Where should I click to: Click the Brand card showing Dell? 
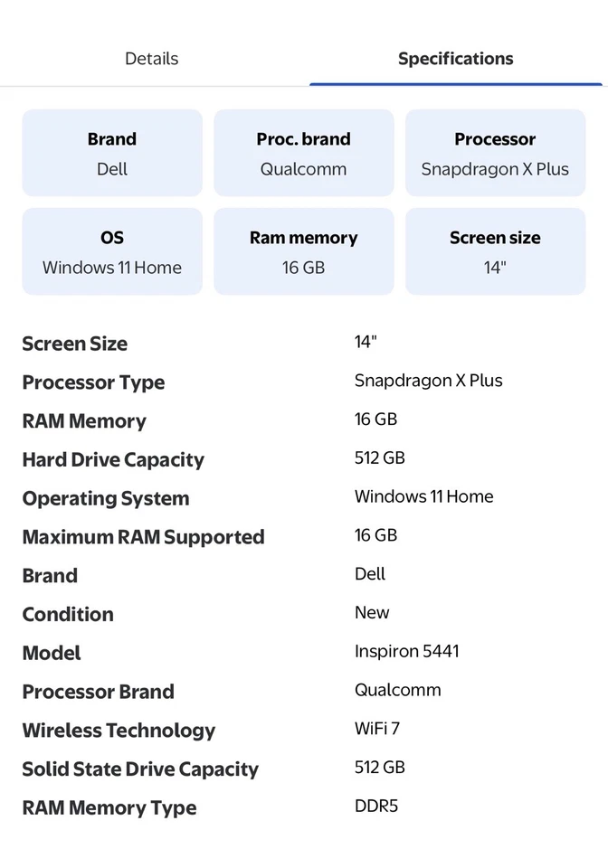click(111, 152)
